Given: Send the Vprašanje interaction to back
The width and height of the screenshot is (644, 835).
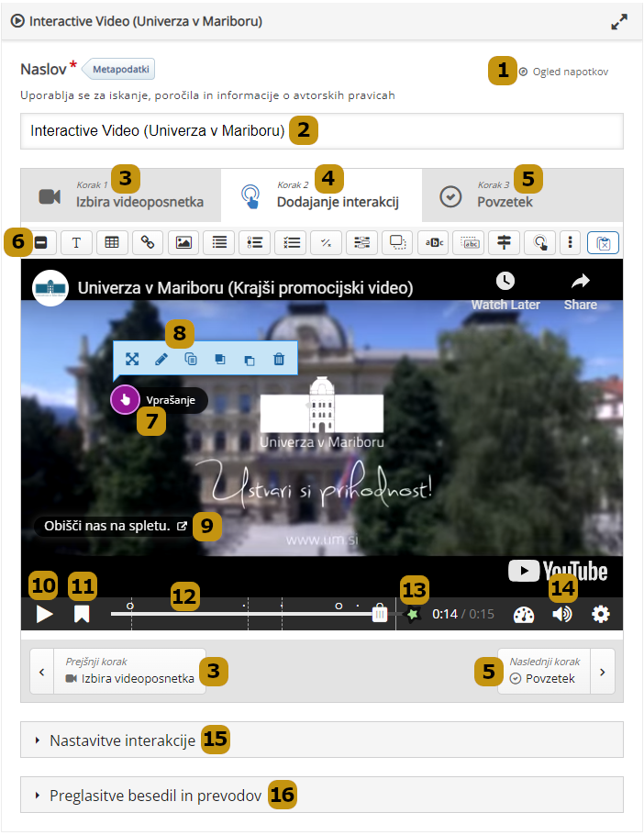Looking at the screenshot, I should point(250,360).
